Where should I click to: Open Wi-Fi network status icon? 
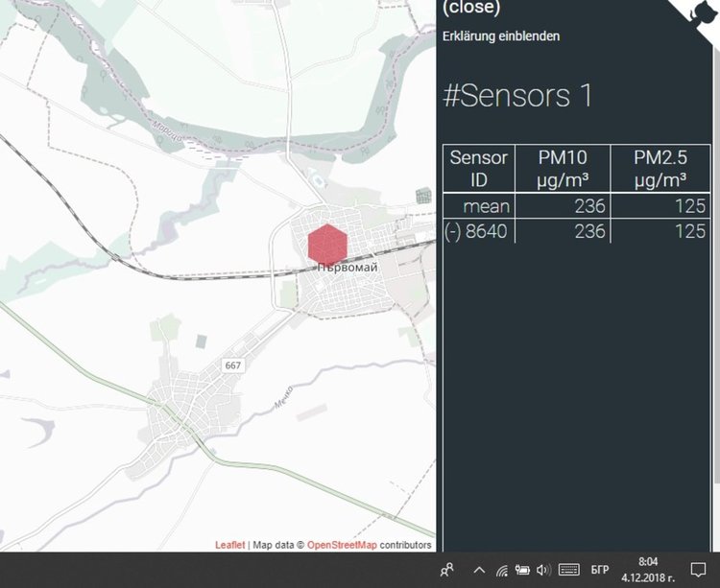[501, 570]
